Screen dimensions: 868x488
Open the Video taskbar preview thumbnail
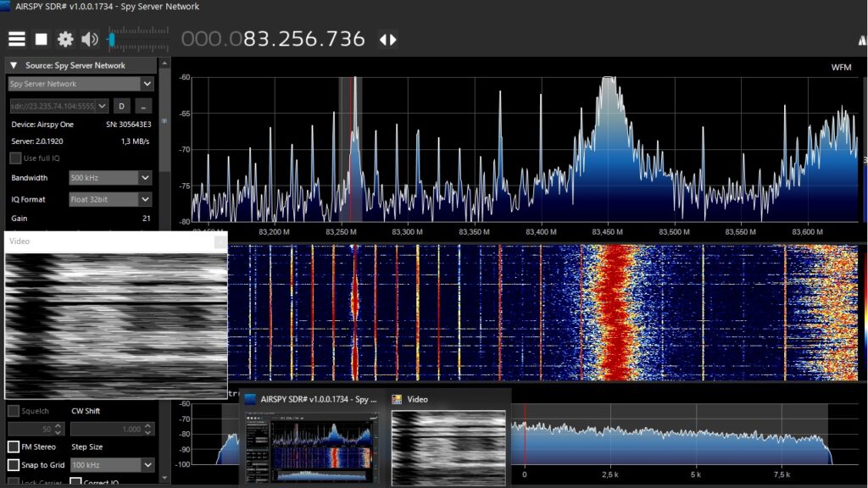tap(448, 448)
